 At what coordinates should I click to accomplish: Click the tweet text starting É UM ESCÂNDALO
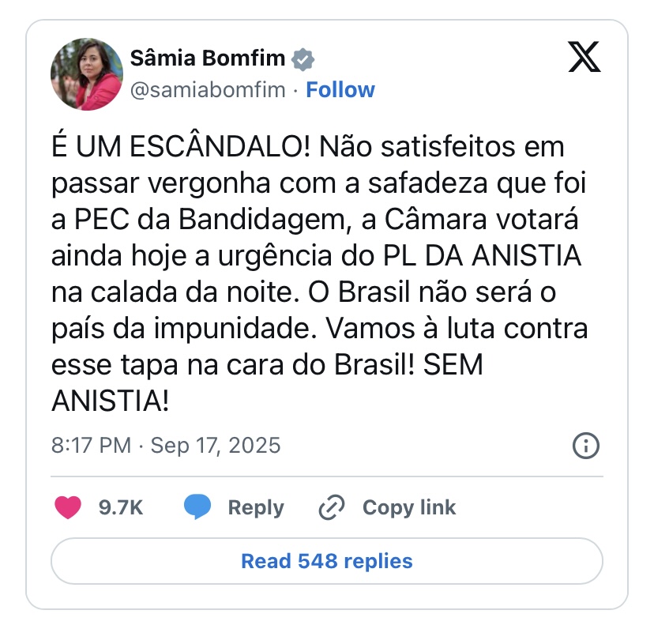tap(320, 273)
